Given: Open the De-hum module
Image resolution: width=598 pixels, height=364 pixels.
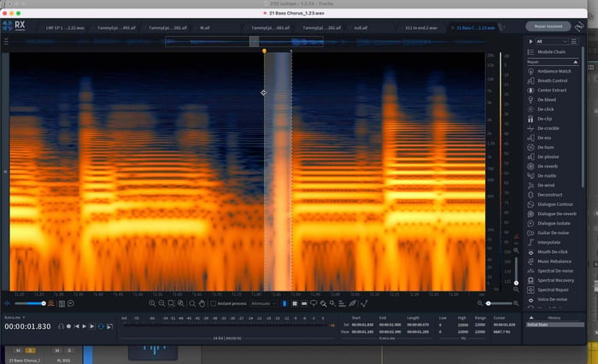Looking at the screenshot, I should (x=545, y=147).
